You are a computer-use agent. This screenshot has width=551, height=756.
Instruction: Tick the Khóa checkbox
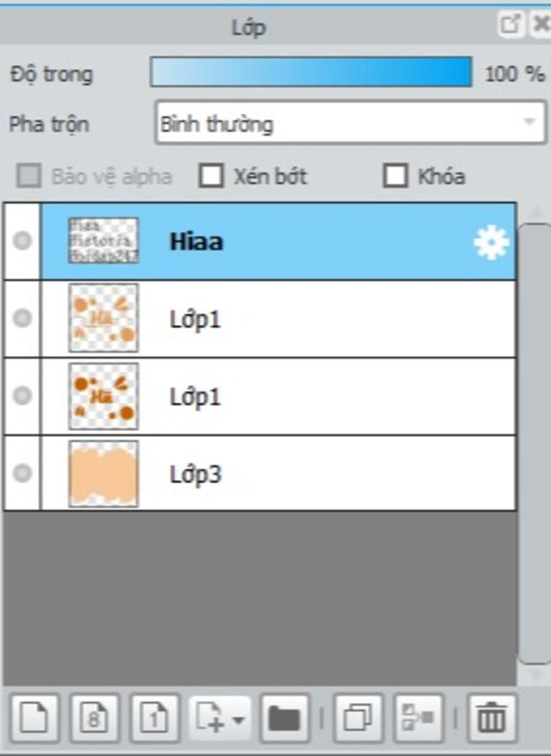click(395, 176)
